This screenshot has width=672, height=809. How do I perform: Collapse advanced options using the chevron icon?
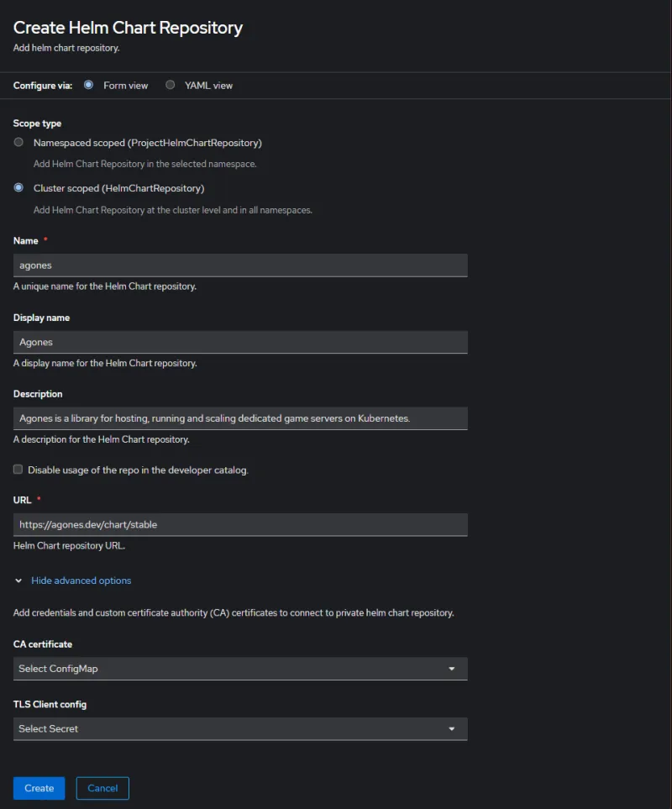(18, 580)
